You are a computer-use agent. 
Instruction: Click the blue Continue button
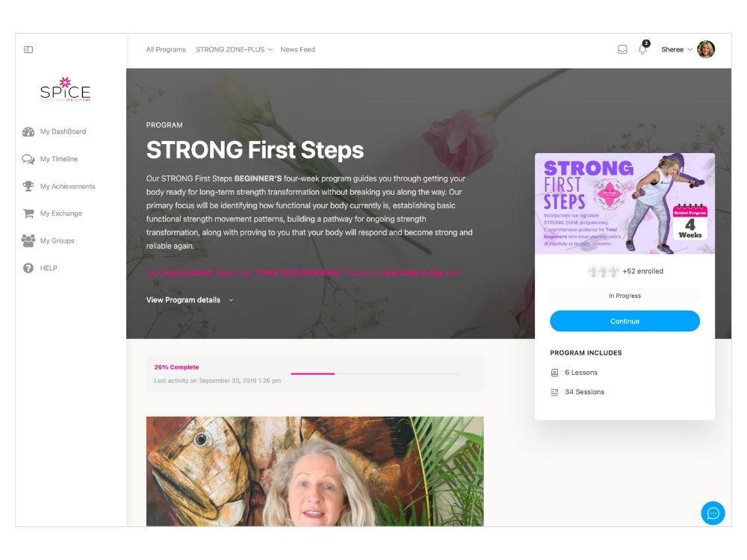coord(624,321)
